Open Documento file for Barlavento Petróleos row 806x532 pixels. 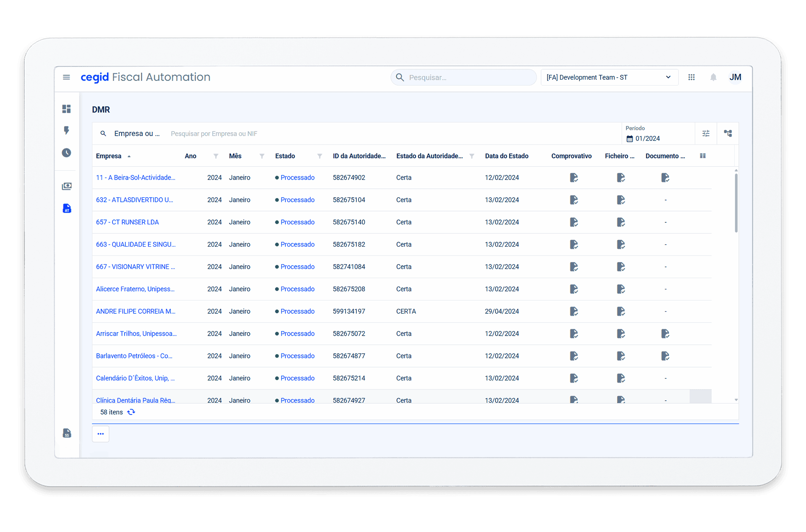[x=665, y=356]
